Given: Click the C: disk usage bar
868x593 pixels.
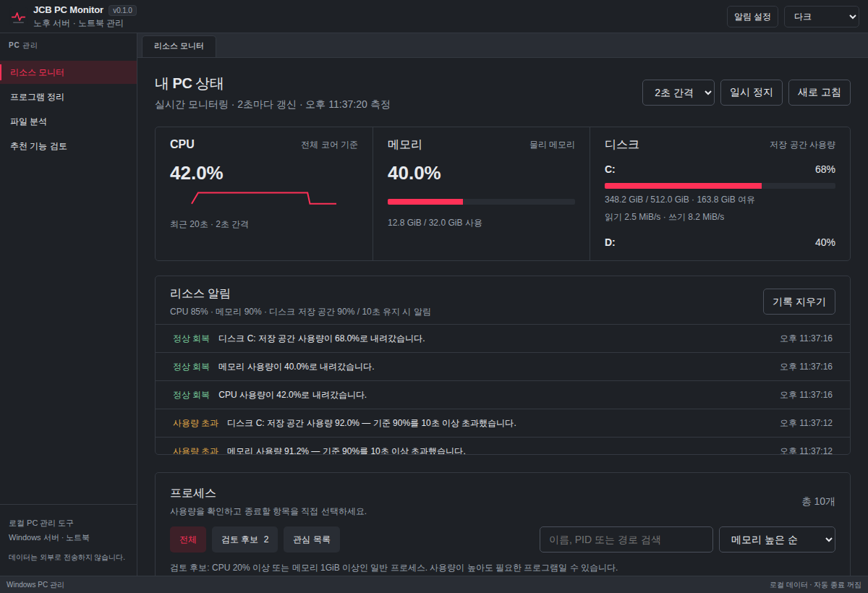Looking at the screenshot, I should (720, 186).
